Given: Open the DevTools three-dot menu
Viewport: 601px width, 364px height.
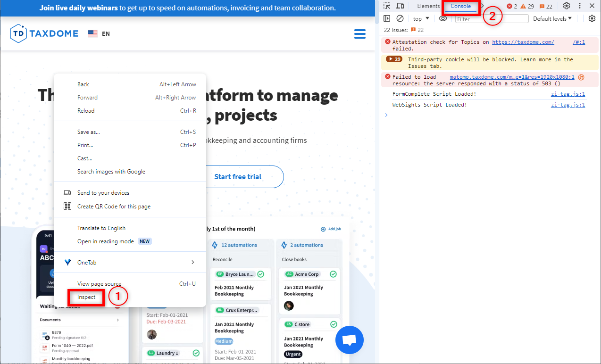Looking at the screenshot, I should coord(580,6).
